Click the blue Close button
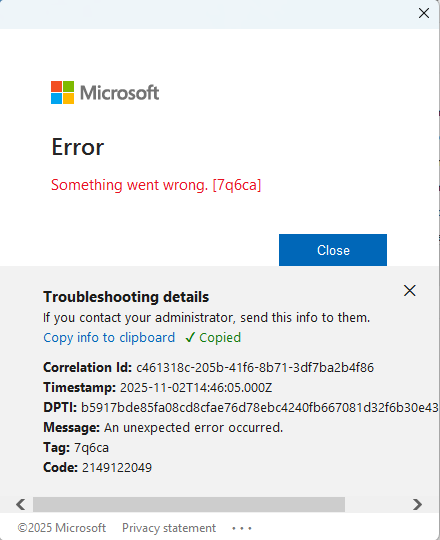The width and height of the screenshot is (440, 540). coord(333,250)
